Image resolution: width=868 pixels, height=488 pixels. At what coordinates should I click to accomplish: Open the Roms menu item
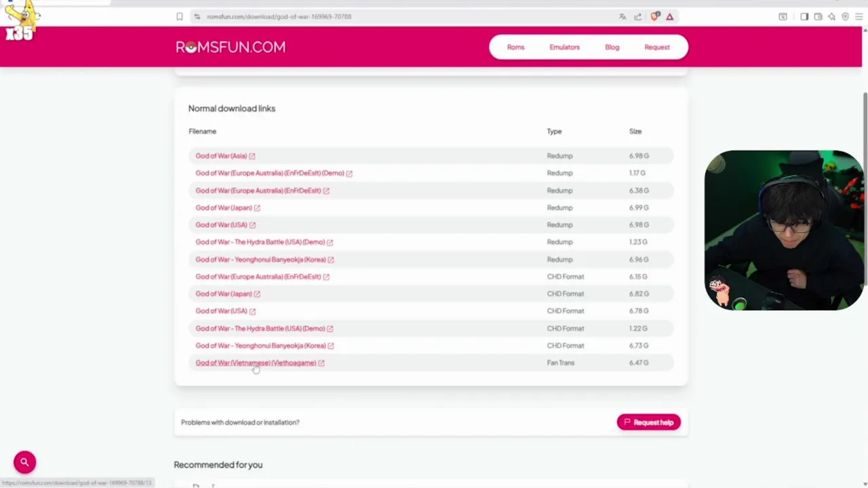tap(515, 47)
